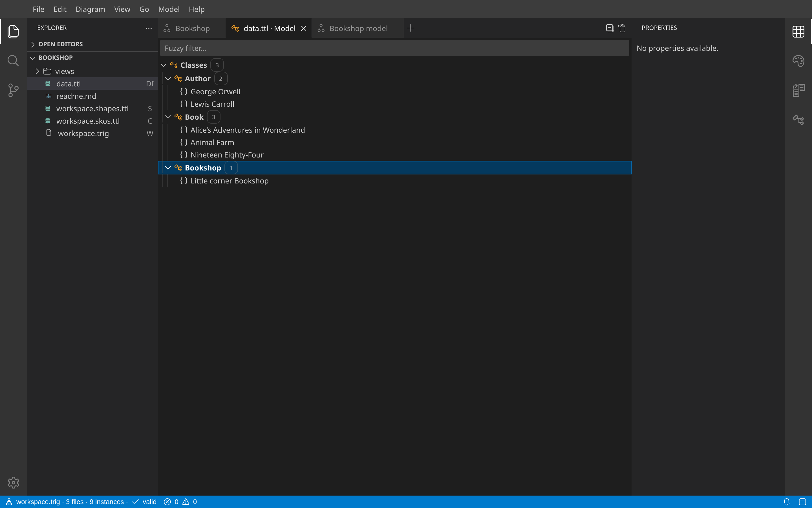
Task: Click the notification bell in status bar
Action: click(787, 502)
